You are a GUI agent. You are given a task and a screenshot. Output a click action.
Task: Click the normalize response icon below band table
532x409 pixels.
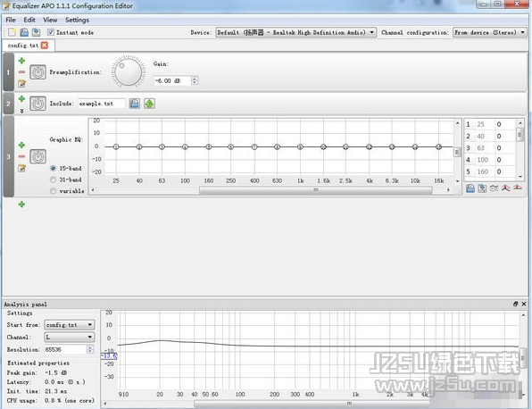click(x=506, y=188)
